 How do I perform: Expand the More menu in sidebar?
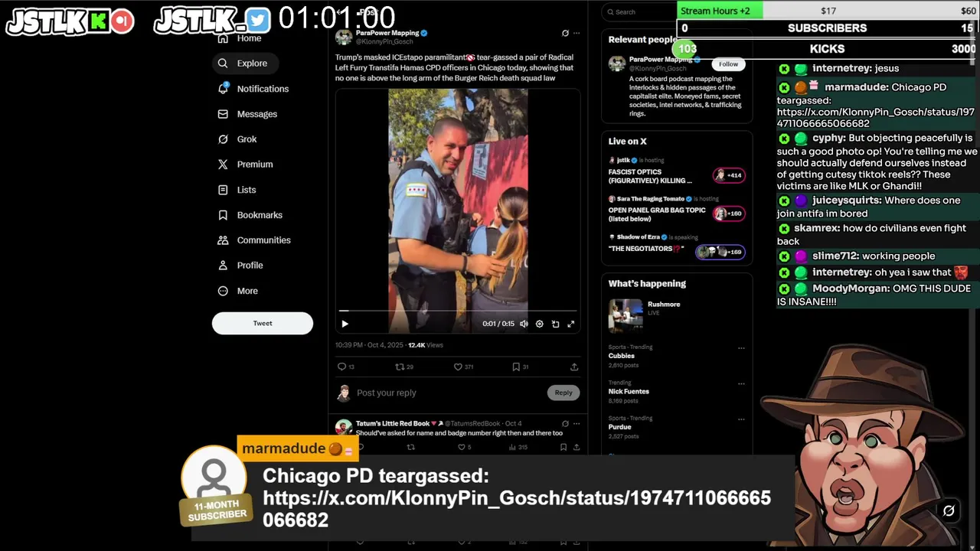point(238,291)
